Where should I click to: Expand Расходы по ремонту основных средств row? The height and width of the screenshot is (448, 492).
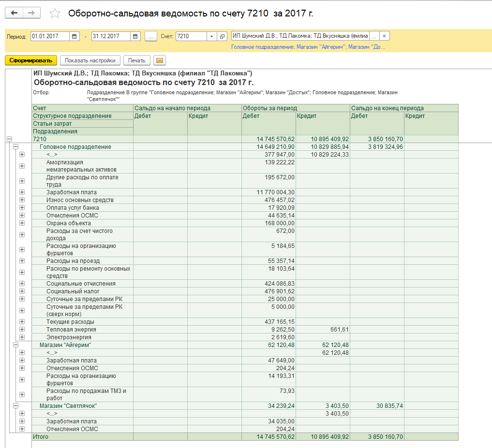(22, 272)
